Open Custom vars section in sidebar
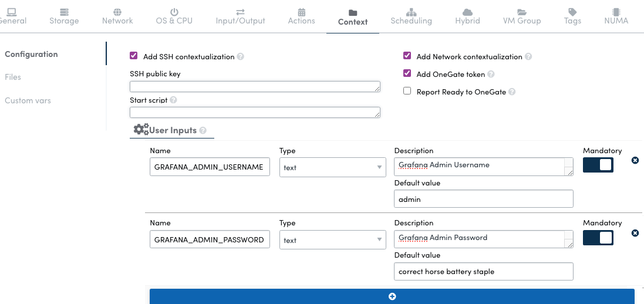This screenshot has height=304, width=644. point(28,100)
